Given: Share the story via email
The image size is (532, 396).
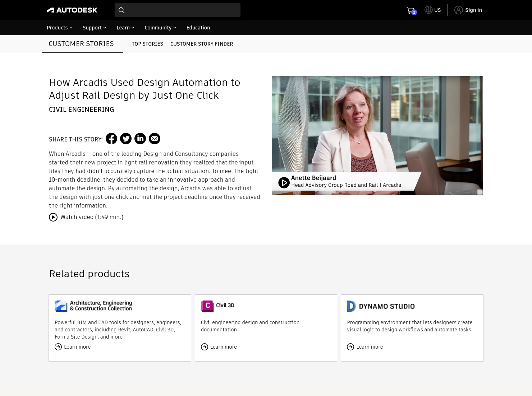Looking at the screenshot, I should (x=155, y=139).
